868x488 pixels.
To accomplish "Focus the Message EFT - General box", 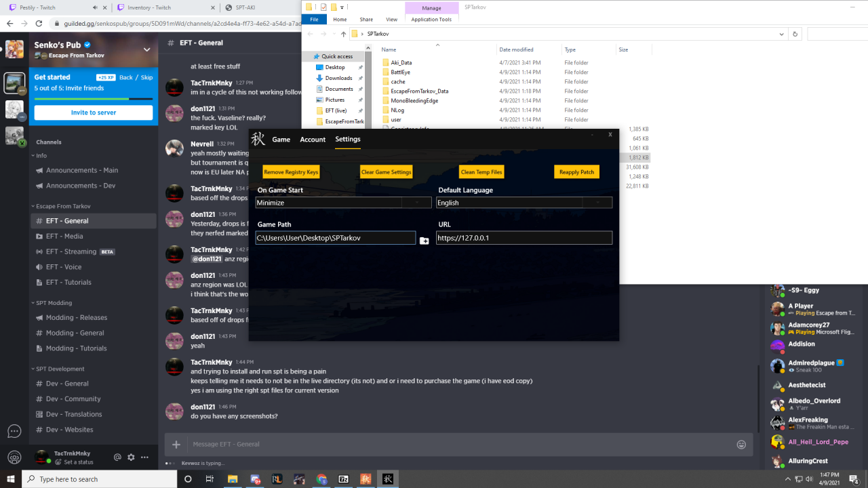I will (459, 445).
